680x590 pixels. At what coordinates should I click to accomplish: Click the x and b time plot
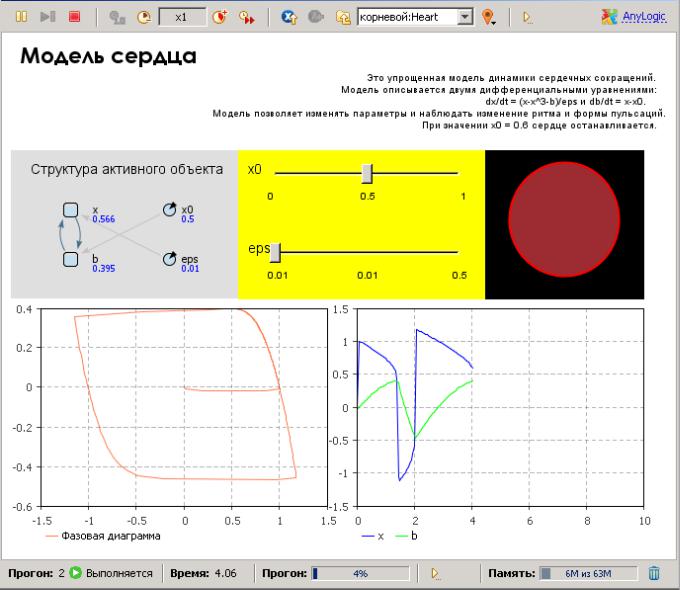pos(500,407)
